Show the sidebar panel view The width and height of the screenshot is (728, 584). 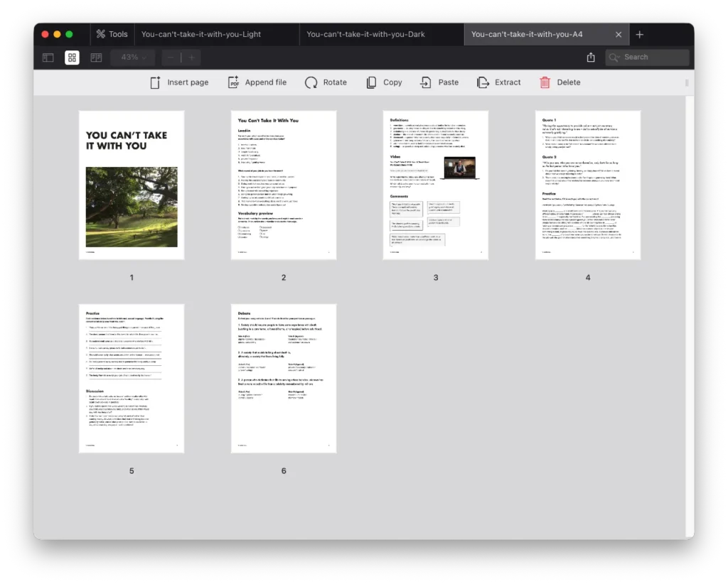[x=48, y=58]
